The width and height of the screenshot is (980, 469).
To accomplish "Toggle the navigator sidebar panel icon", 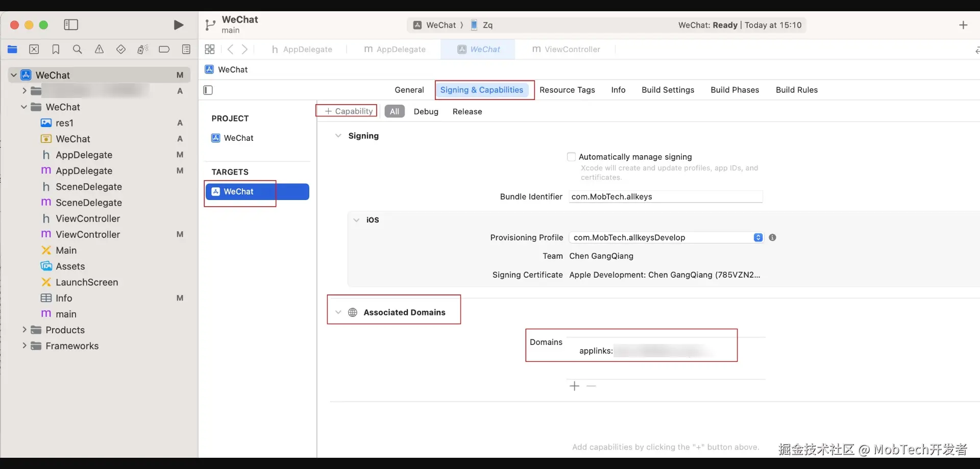I will tap(71, 24).
